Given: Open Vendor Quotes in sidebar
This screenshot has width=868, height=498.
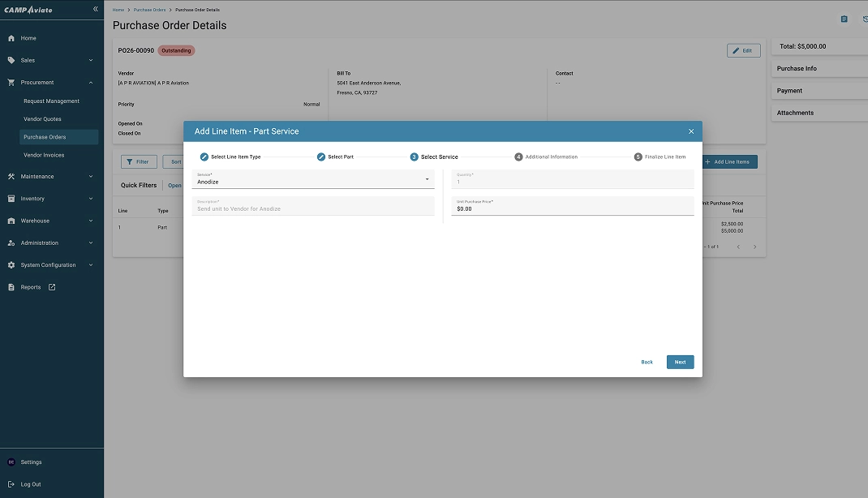Looking at the screenshot, I should (42, 119).
